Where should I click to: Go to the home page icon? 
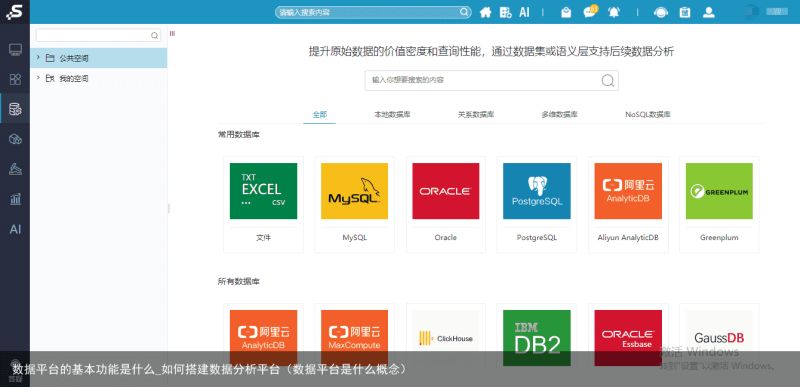(x=485, y=13)
